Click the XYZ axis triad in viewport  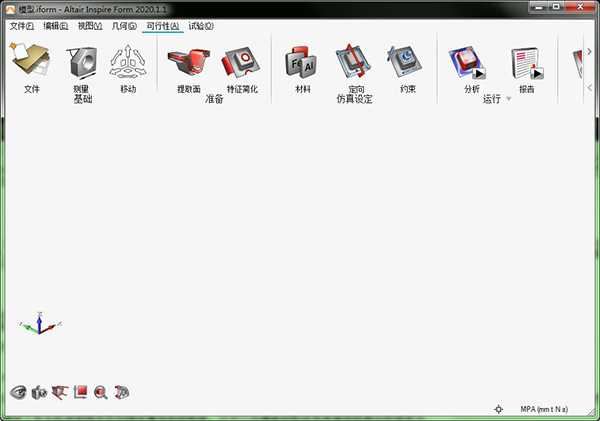40,324
